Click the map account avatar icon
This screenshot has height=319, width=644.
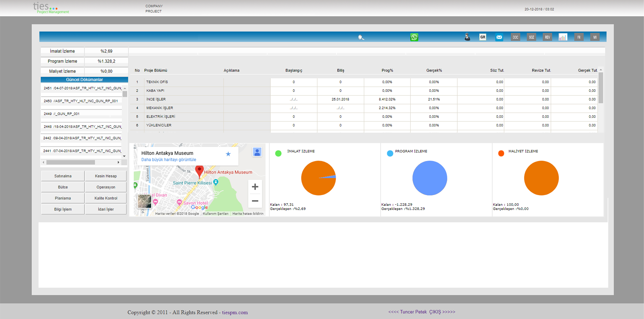257,152
